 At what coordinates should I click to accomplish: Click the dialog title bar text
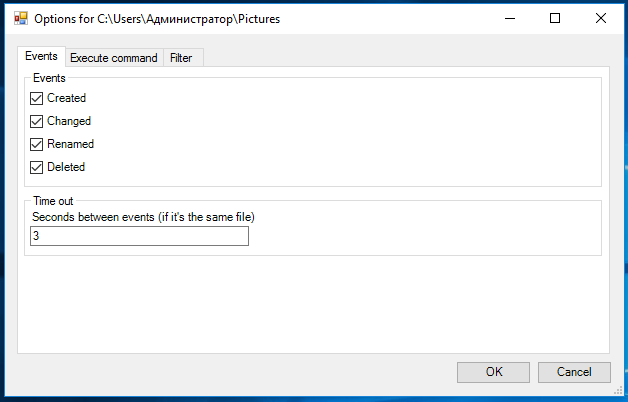coord(157,19)
